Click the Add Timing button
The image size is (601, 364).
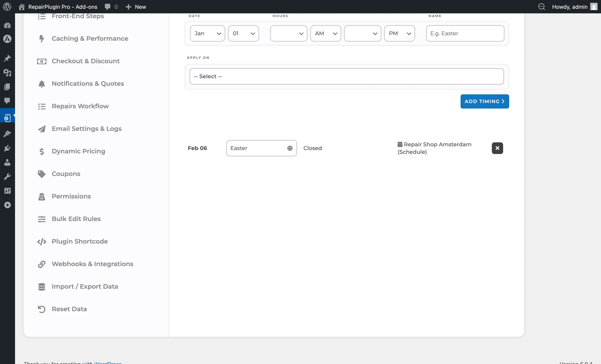pos(484,101)
